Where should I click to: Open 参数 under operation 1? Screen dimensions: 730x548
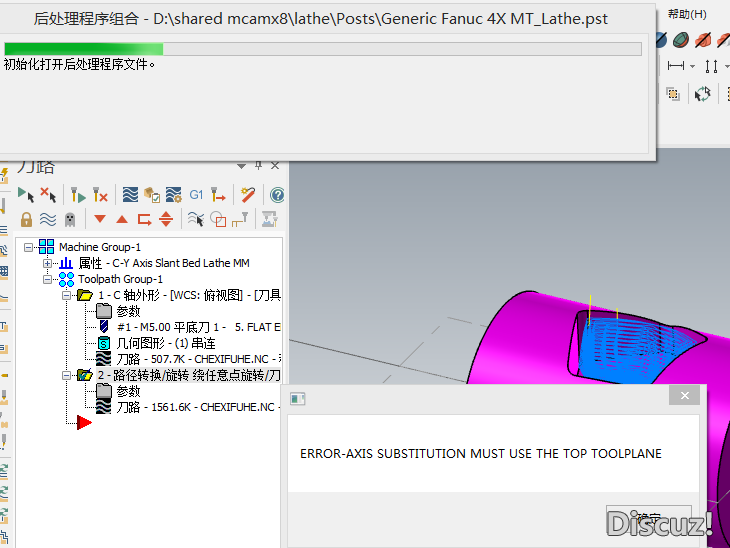pyautogui.click(x=128, y=311)
